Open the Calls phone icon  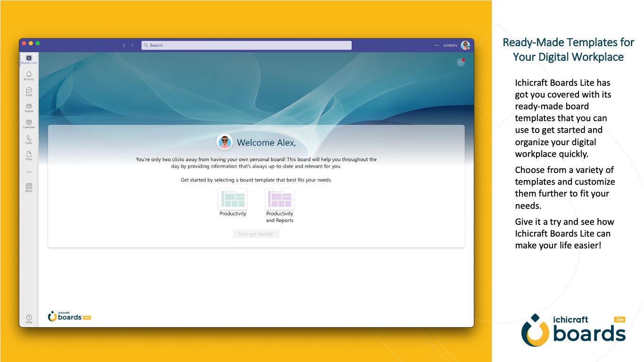[x=29, y=140]
